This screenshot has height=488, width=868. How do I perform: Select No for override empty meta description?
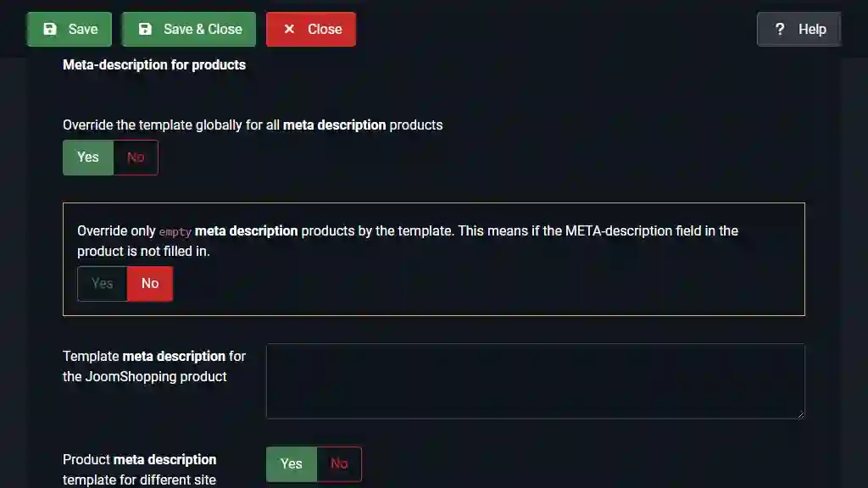point(150,283)
